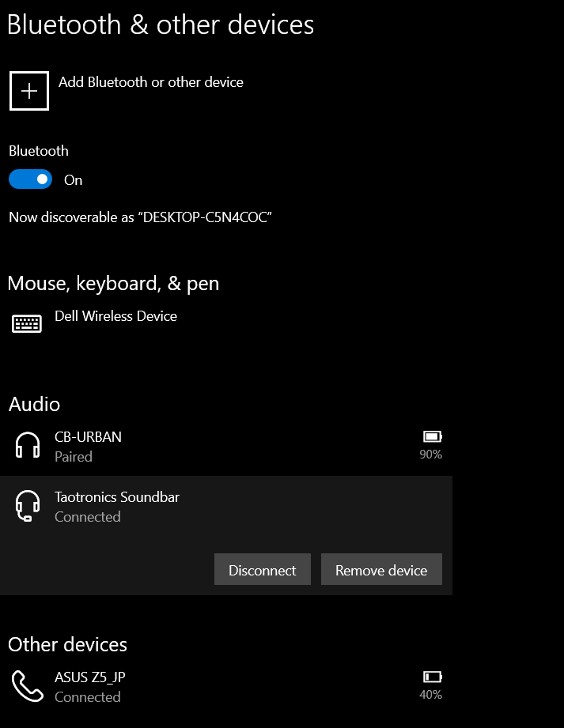Select the CB-URBAN audio device name
Screen dimensions: 564x728
88,437
